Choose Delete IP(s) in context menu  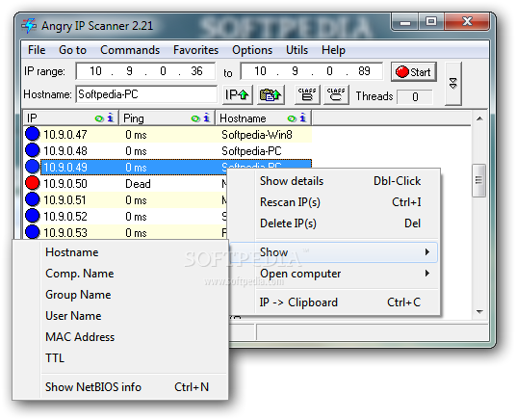coord(333,223)
